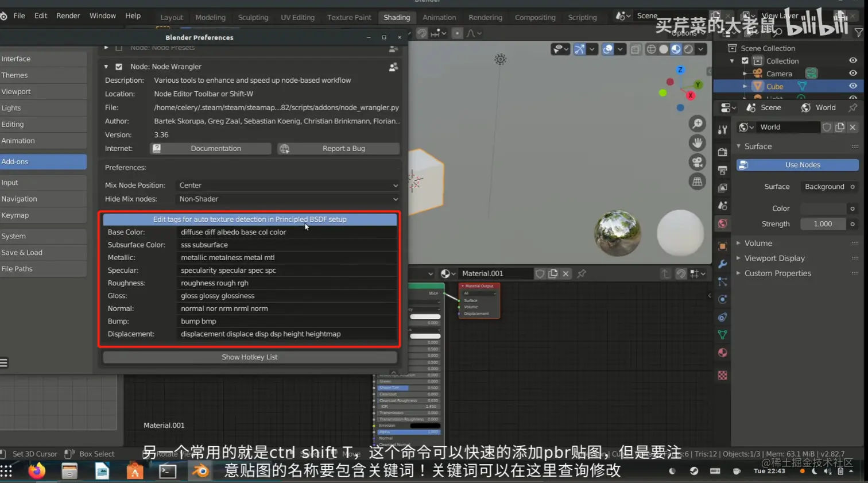Open the Modifiers wrench tab
Screen dimensions: 868x483
pos(722,264)
